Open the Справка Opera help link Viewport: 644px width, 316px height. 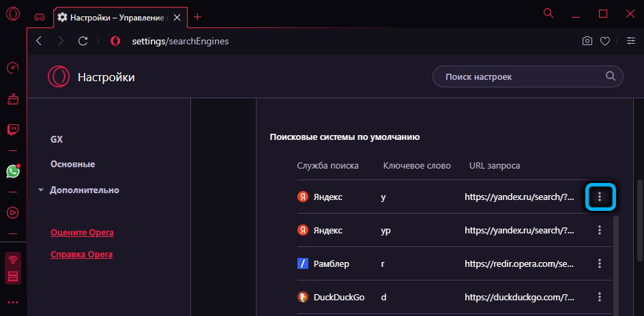(x=81, y=255)
